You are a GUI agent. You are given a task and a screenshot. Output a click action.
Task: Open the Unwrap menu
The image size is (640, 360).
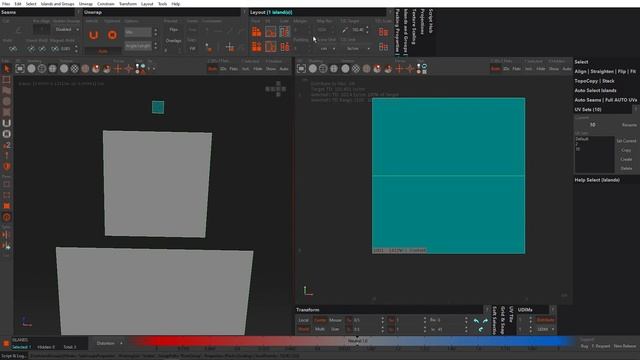click(x=86, y=4)
